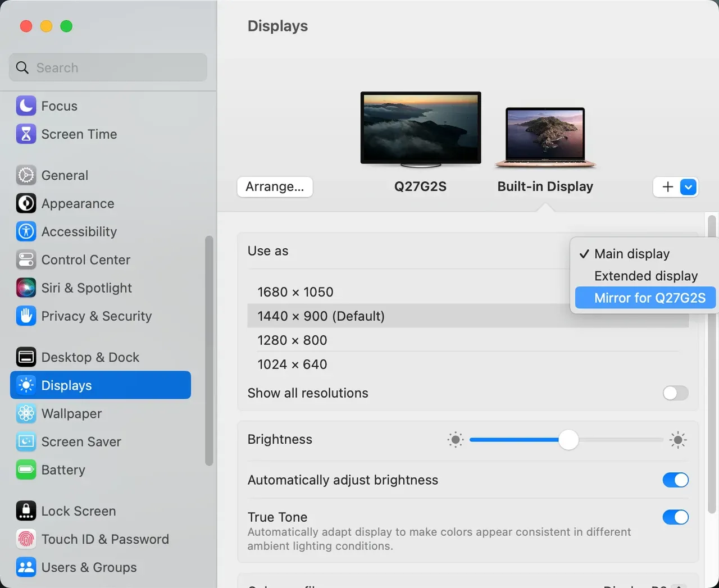
Task: Click the search magnifying glass icon
Action: pos(22,67)
